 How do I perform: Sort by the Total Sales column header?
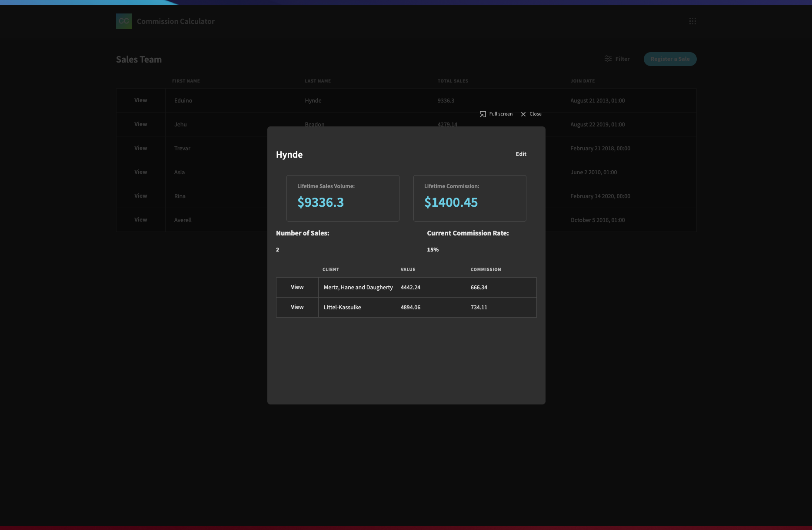pos(453,81)
